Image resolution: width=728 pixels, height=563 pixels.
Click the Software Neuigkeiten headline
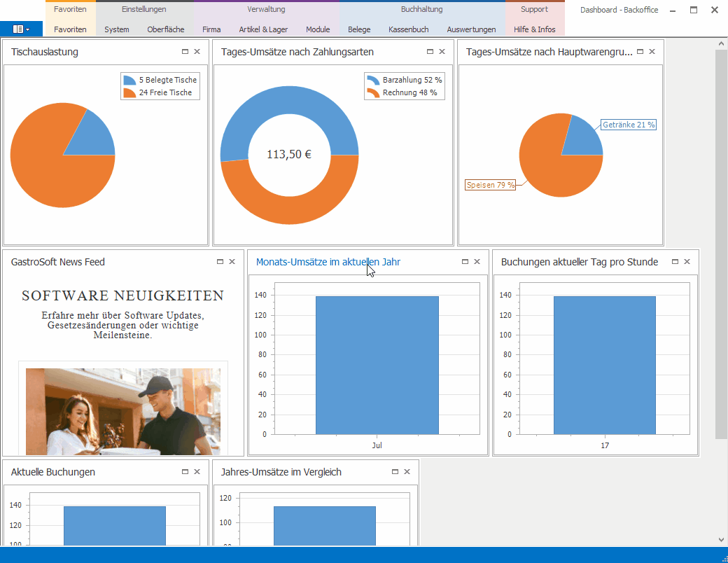pos(123,296)
